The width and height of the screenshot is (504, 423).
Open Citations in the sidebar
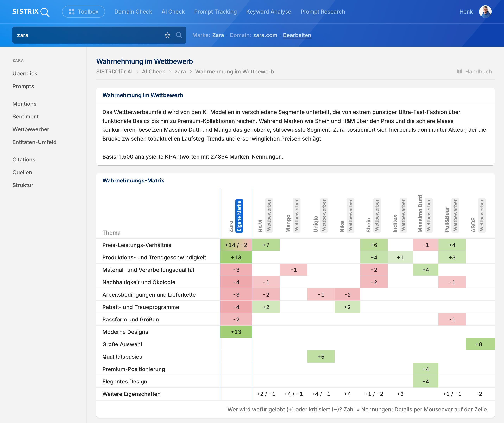pos(24,160)
